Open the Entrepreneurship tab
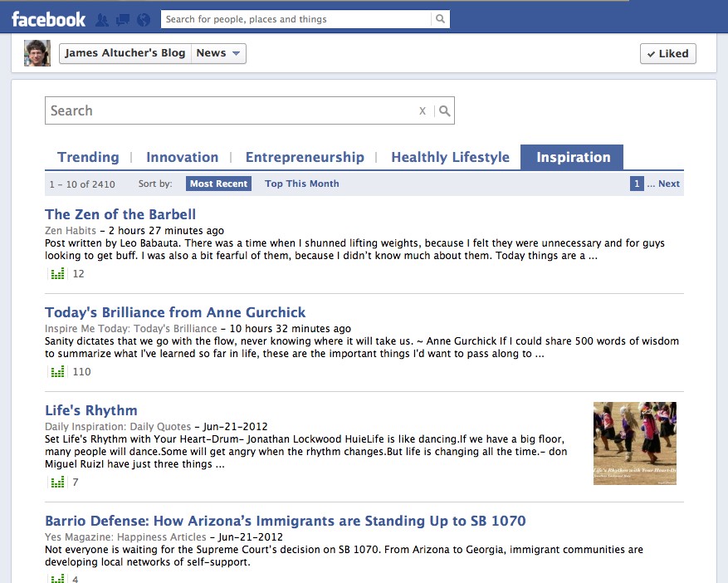 (305, 157)
